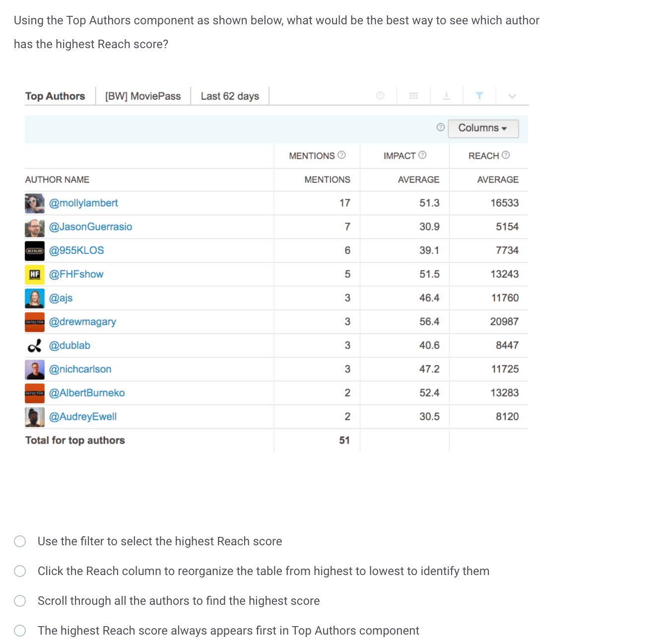Click the @dublab logo avatar
Screen dimensions: 665x644
[35, 346]
